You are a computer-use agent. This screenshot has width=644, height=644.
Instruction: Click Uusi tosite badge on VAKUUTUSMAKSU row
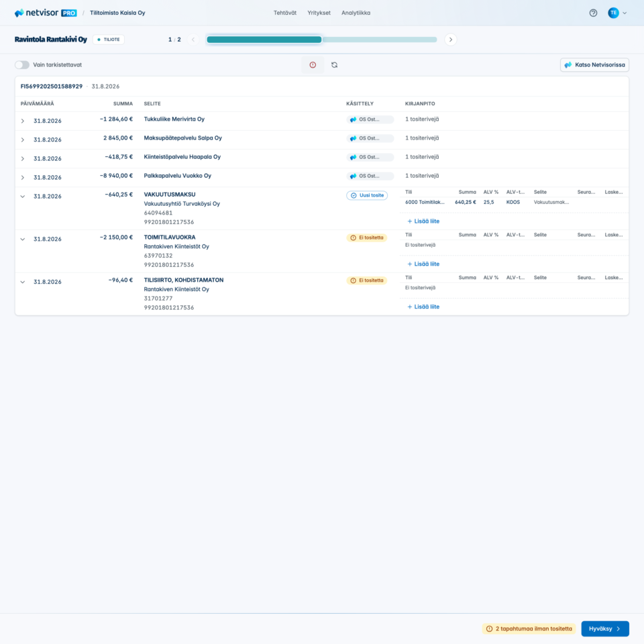tap(367, 195)
